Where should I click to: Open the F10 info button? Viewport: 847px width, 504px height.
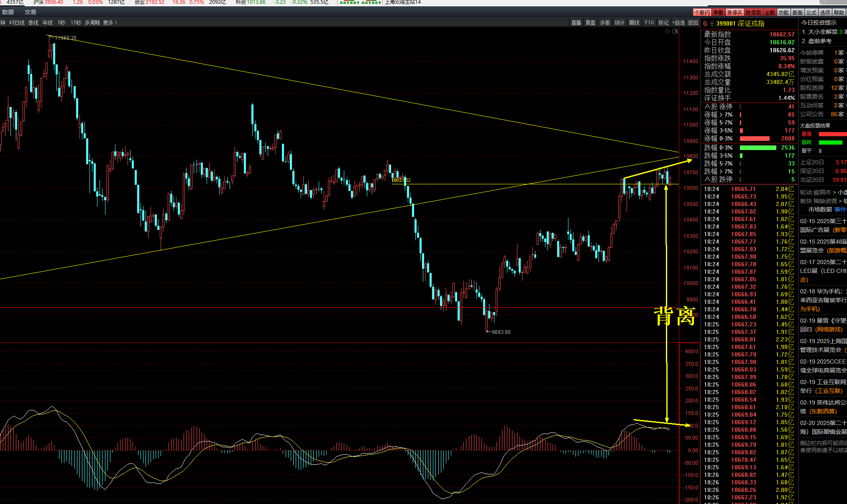pyautogui.click(x=649, y=23)
